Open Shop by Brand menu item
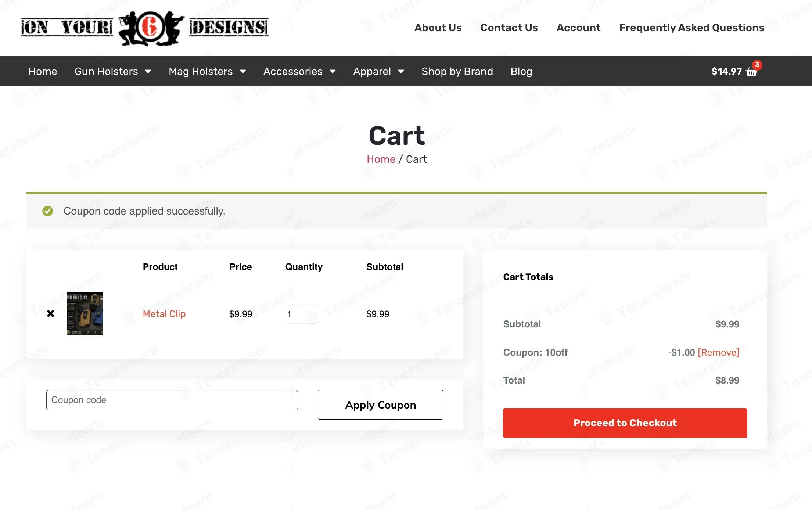This screenshot has width=812, height=510. click(x=457, y=71)
